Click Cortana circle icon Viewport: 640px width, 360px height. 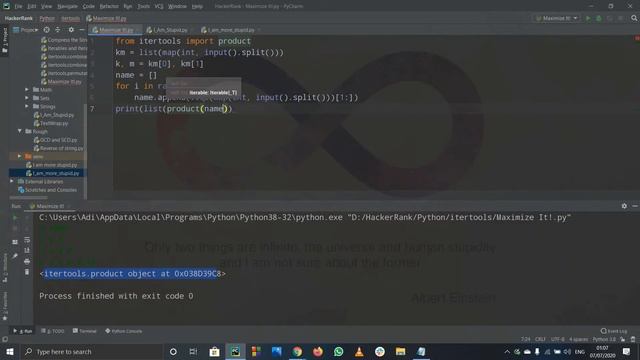click(x=173, y=351)
